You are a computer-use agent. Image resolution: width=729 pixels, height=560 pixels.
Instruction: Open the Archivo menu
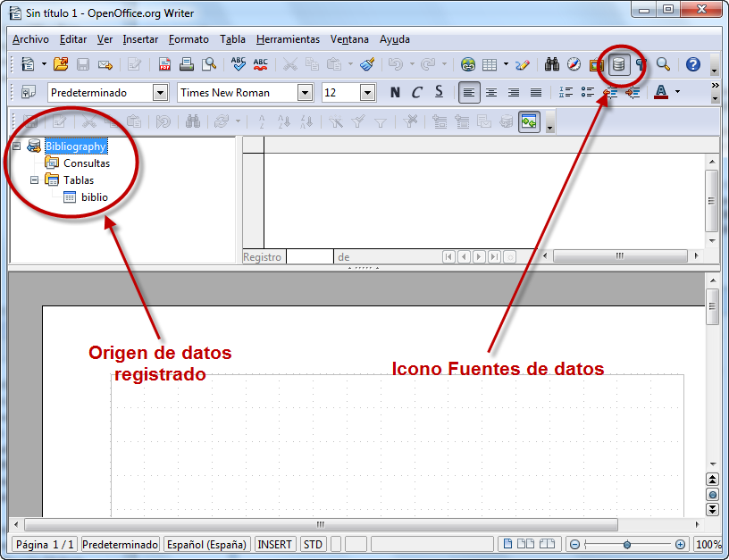coord(30,39)
